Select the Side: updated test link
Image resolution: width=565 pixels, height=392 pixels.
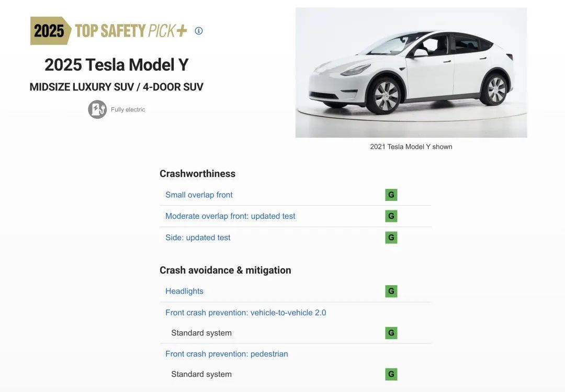pos(198,238)
